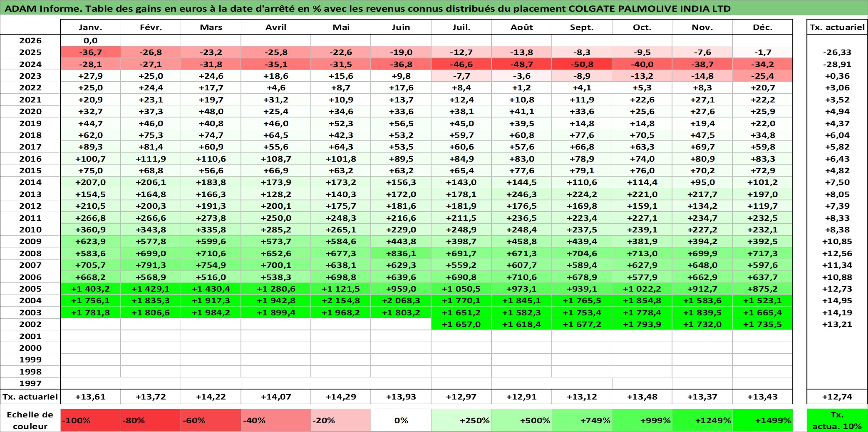Click the +48,0 cell in 2020
Screen dimensions: 868x432
211,111
